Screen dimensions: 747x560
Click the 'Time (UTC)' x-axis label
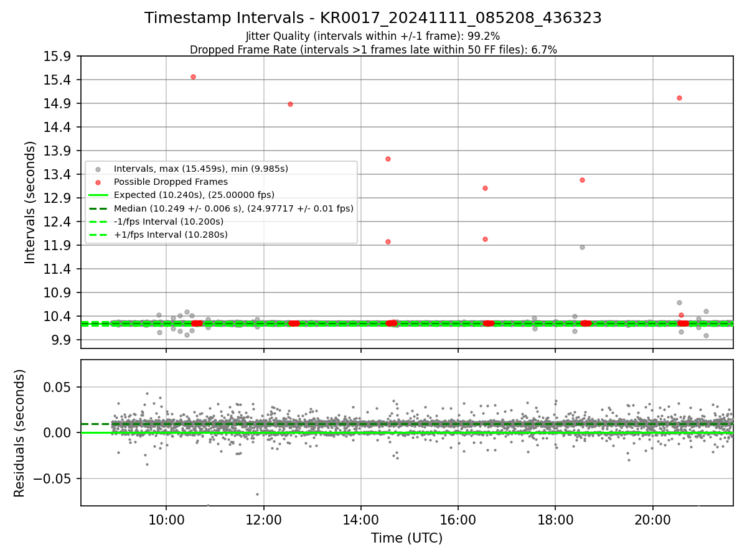coord(406,538)
